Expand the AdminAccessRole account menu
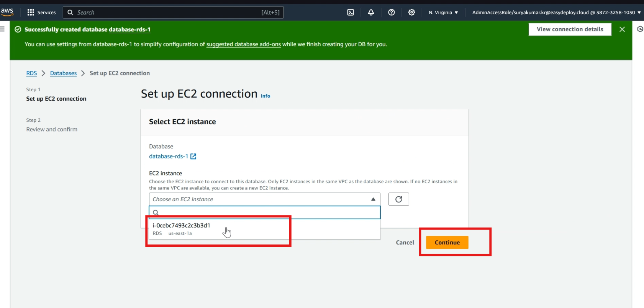Image resolution: width=644 pixels, height=308 pixels. click(556, 12)
